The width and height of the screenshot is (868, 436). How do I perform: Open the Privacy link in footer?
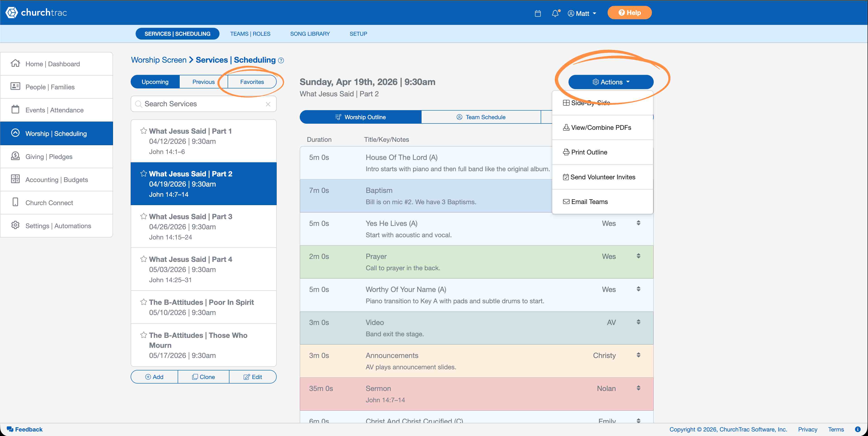807,429
